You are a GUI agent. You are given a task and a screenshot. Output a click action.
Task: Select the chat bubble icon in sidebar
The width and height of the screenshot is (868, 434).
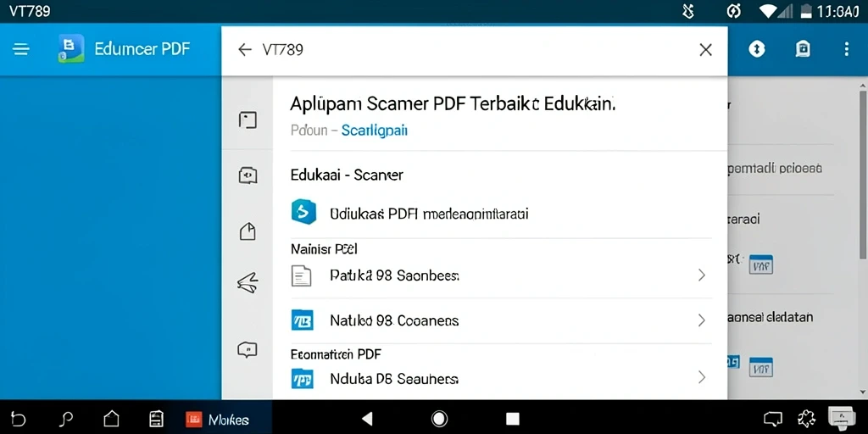[248, 350]
